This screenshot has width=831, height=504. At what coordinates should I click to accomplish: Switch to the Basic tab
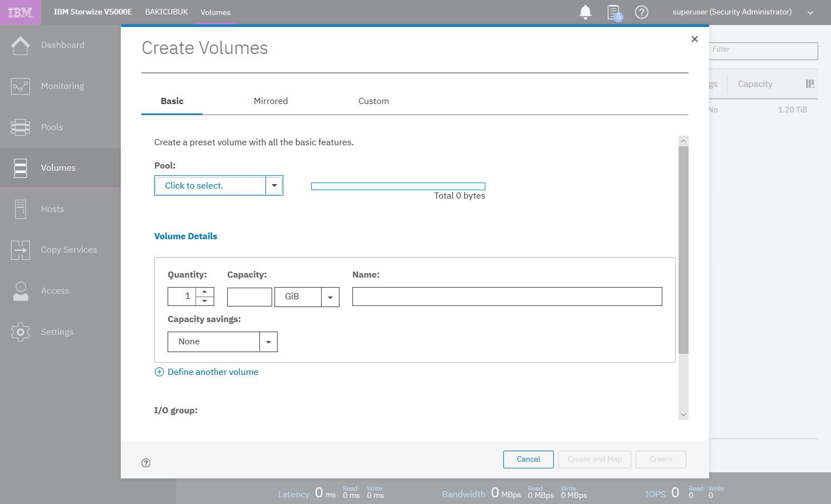172,101
